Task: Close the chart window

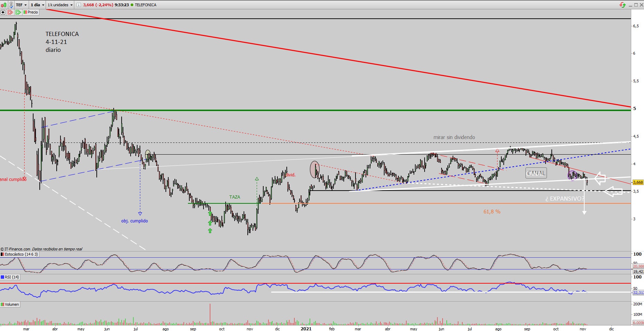Action: pos(641,5)
